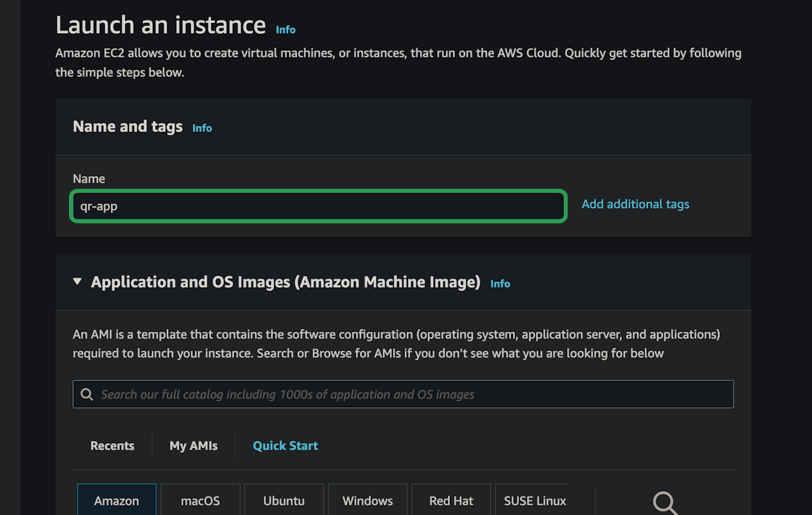Choose the macOS tile

click(200, 500)
